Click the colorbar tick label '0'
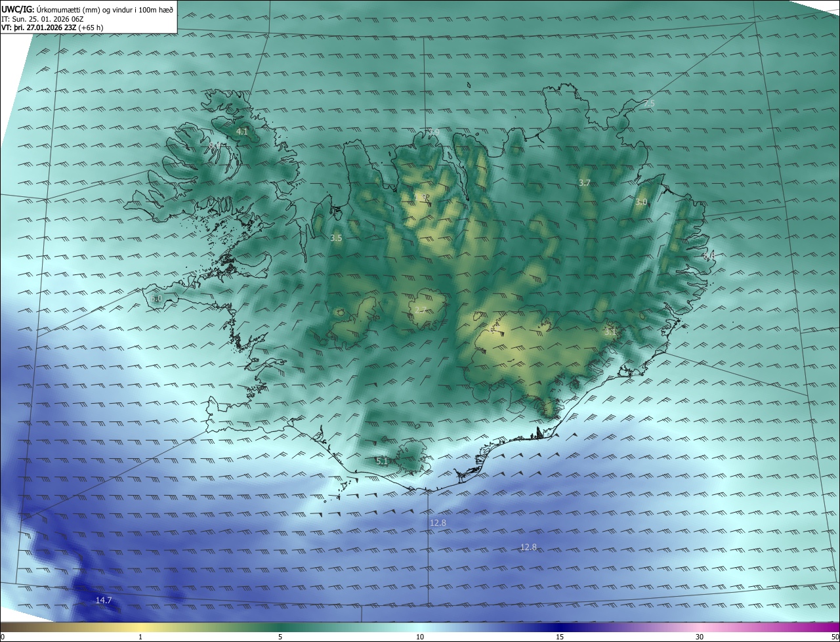Viewport: 840px width, 642px height. point(2,637)
